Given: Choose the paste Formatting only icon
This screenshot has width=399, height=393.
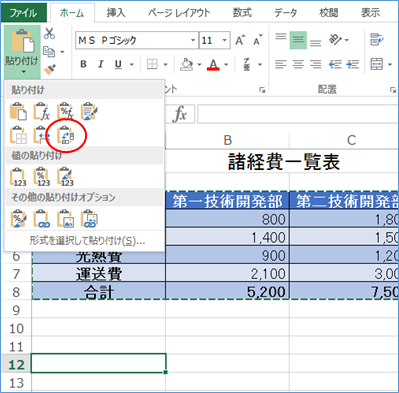Looking at the screenshot, I should pyautogui.click(x=18, y=219).
